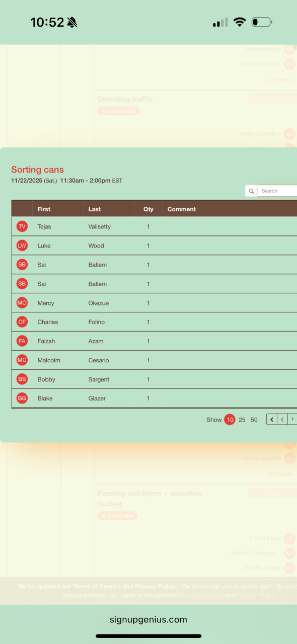Focus the Search input field
Viewport: 297px width, 644px height.
coord(277,191)
